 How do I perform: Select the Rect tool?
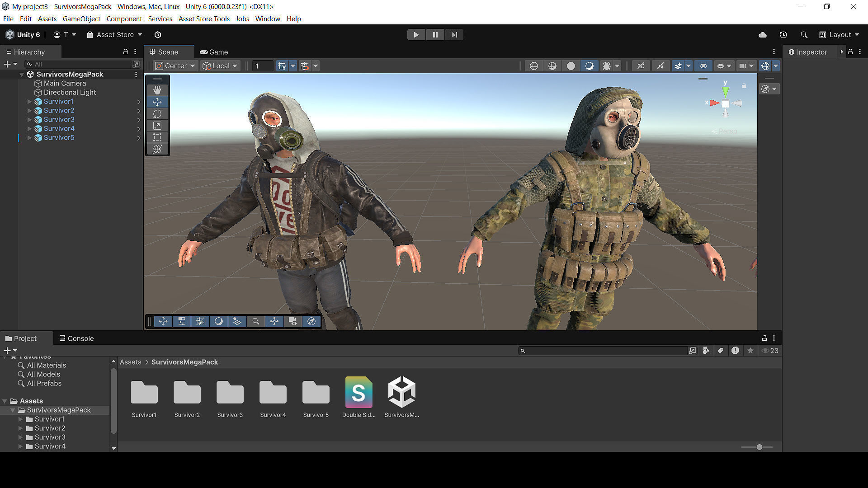(157, 137)
